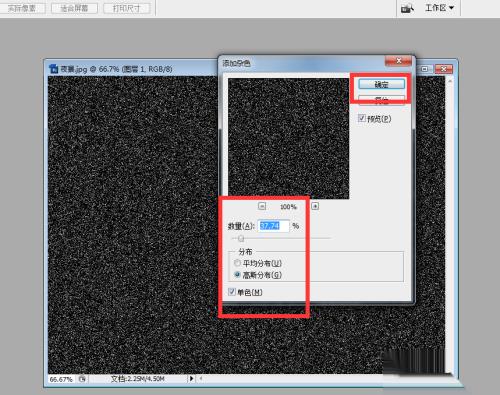
Task: Click the 数量(A) slider handle
Action: pyautogui.click(x=241, y=238)
